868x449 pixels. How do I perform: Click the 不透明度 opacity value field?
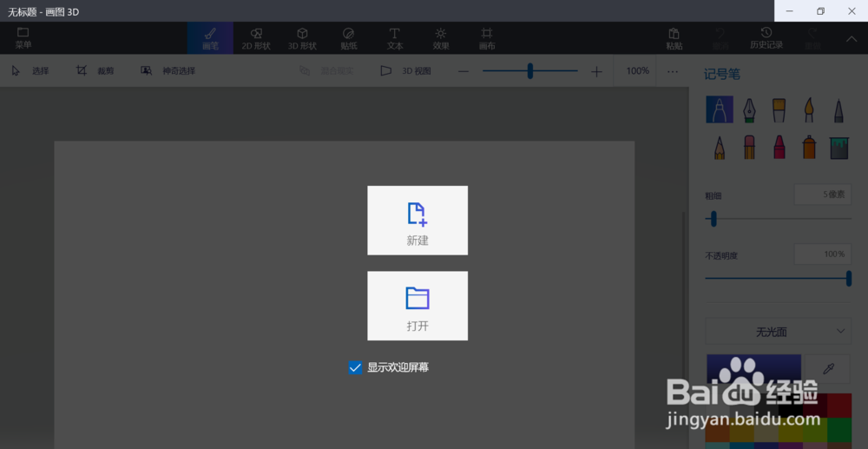pyautogui.click(x=823, y=254)
